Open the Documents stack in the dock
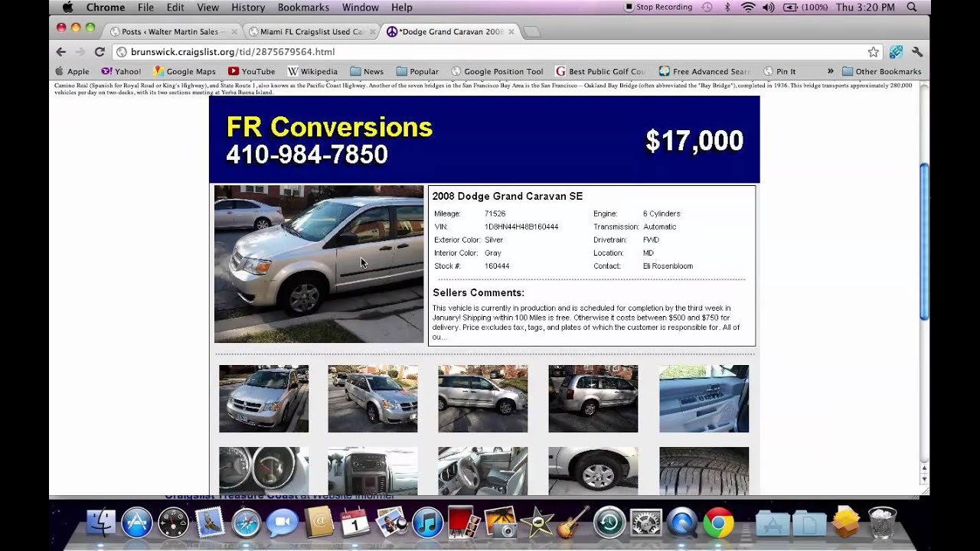Screen dimensions: 980x551 809,523
